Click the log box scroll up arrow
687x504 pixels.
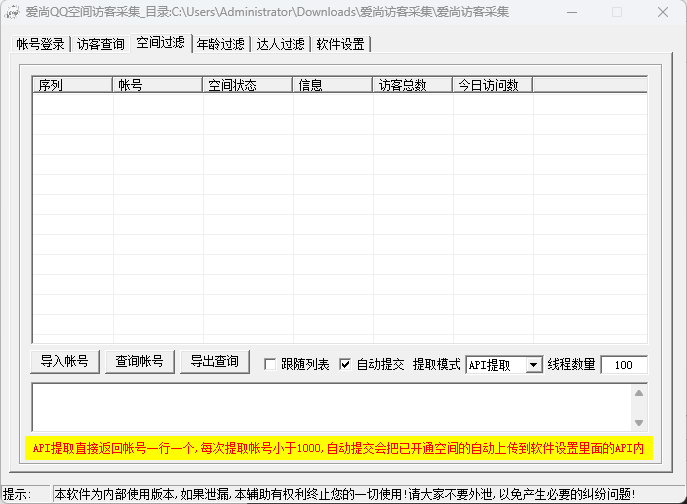(x=640, y=393)
